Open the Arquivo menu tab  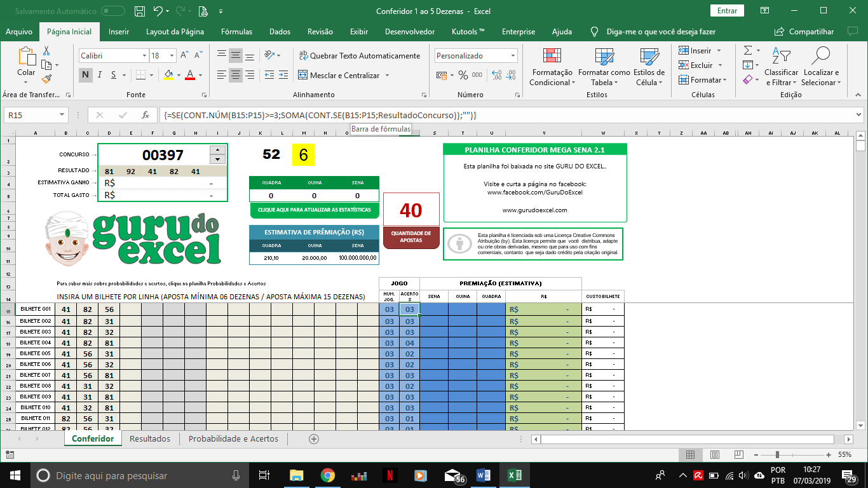point(19,32)
